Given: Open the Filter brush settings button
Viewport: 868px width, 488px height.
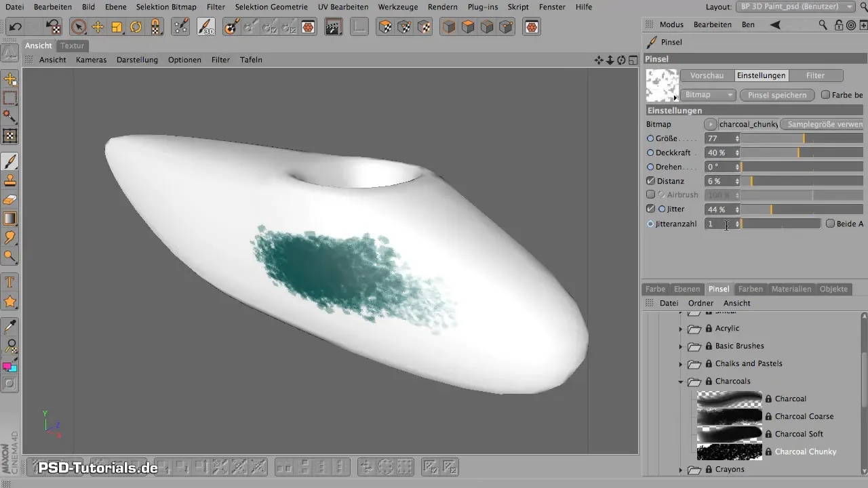Looking at the screenshot, I should coord(816,76).
